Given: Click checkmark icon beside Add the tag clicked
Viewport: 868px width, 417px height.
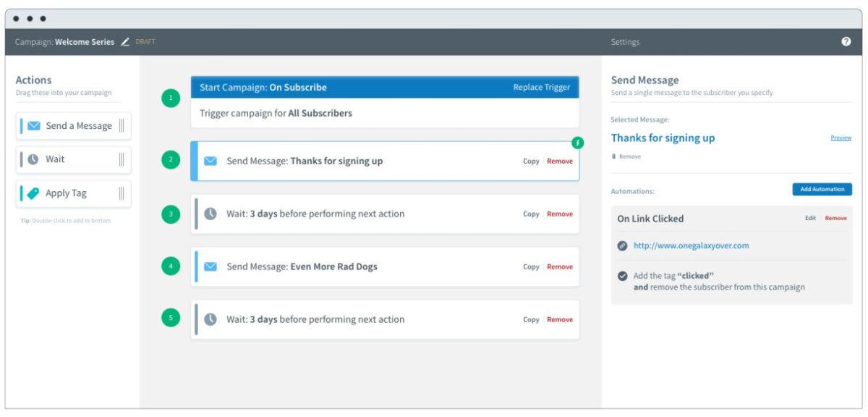Looking at the screenshot, I should coord(622,276).
